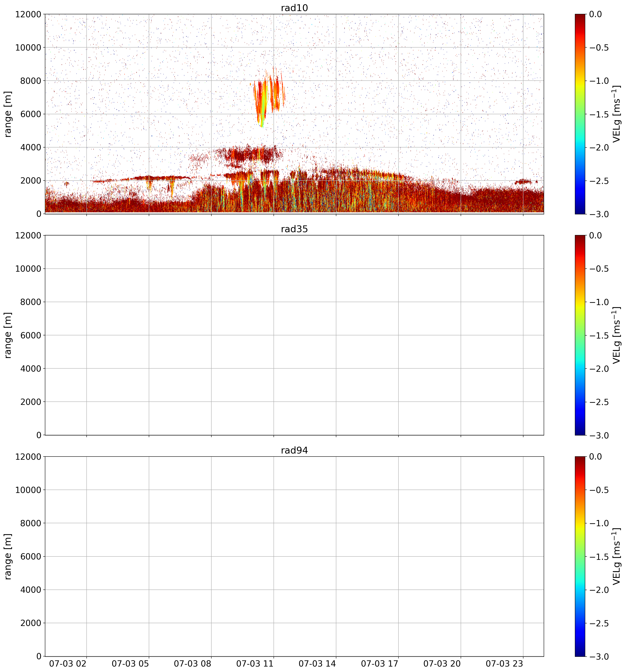Click the rad94 plot title
This screenshot has width=626, height=672.
294,450
